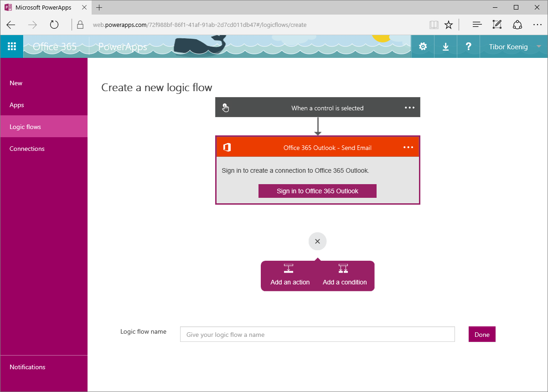The height and width of the screenshot is (392, 548).
Task: Refresh the page
Action: [54, 25]
